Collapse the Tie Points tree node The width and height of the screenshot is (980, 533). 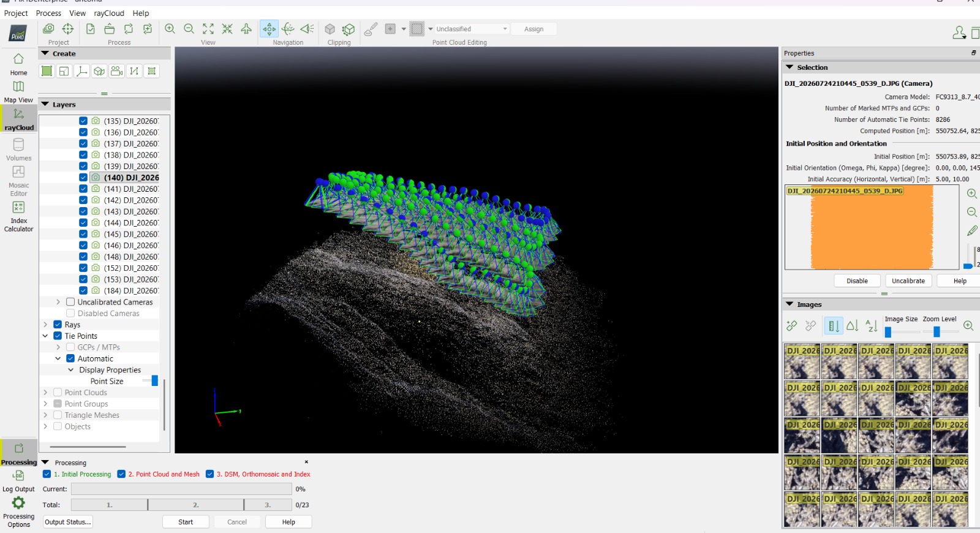[45, 336]
